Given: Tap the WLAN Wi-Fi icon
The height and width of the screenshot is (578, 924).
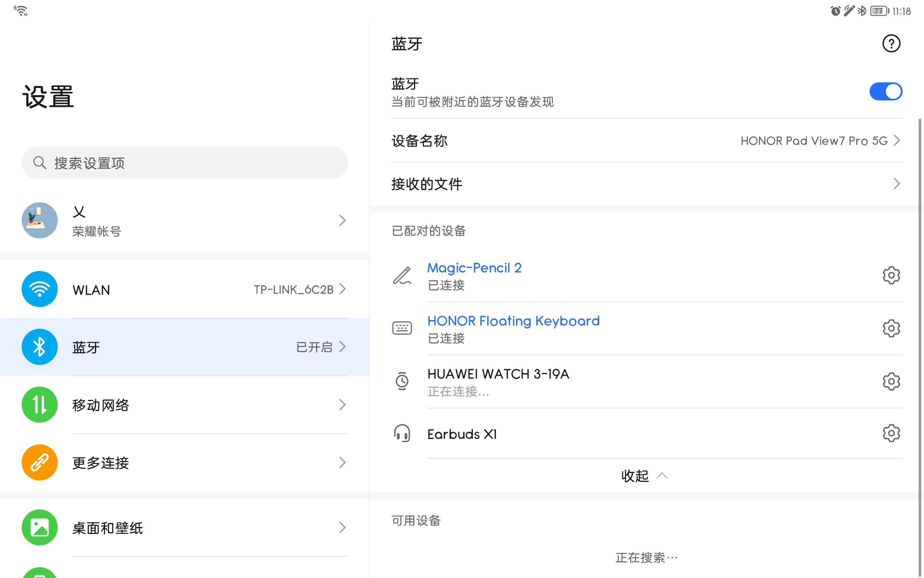Looking at the screenshot, I should click(x=40, y=289).
